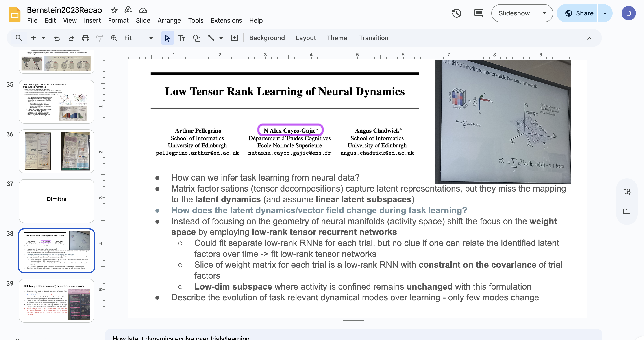Open the Slideshow options dropdown arrow
644x340 pixels.
coord(544,13)
